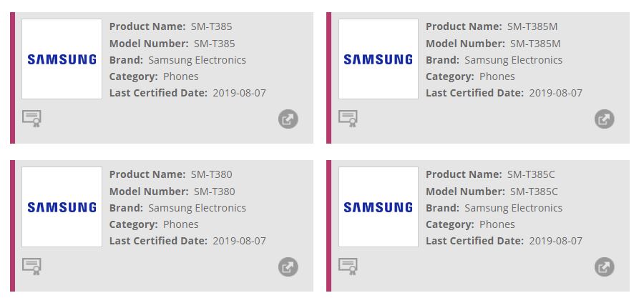Click Samsung Electronics brand on SM-T385 card
644x303 pixels.
197,60
